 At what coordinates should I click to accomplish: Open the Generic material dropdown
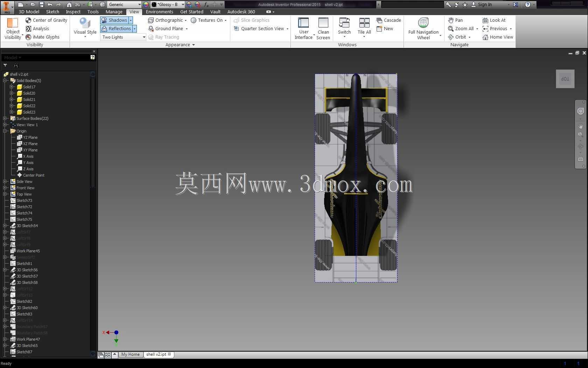[x=124, y=5]
